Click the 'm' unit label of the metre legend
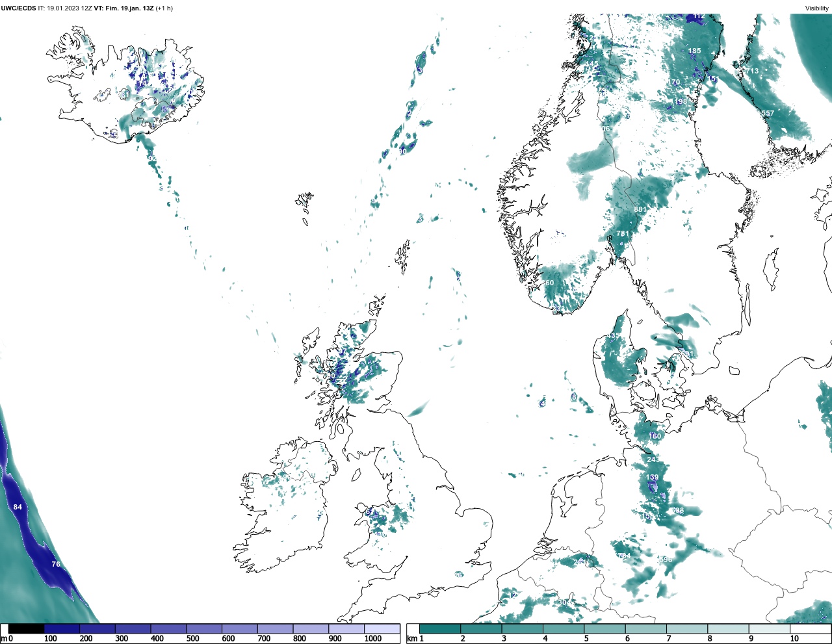 tap(4, 639)
